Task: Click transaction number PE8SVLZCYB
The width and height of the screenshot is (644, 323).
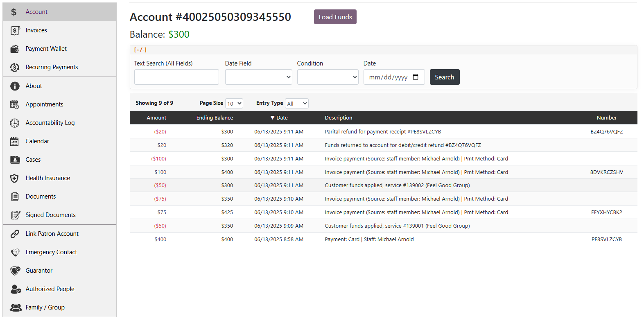Action: click(x=607, y=239)
